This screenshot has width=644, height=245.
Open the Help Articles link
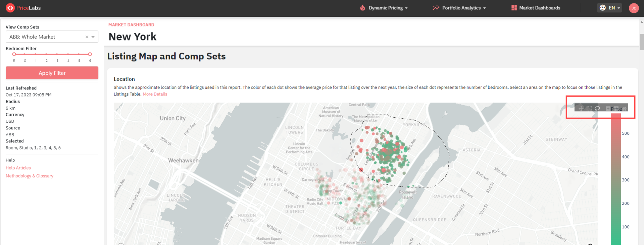click(x=18, y=168)
